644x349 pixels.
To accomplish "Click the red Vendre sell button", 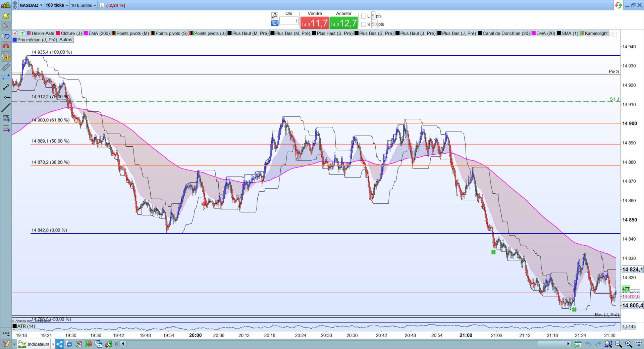I will (314, 23).
